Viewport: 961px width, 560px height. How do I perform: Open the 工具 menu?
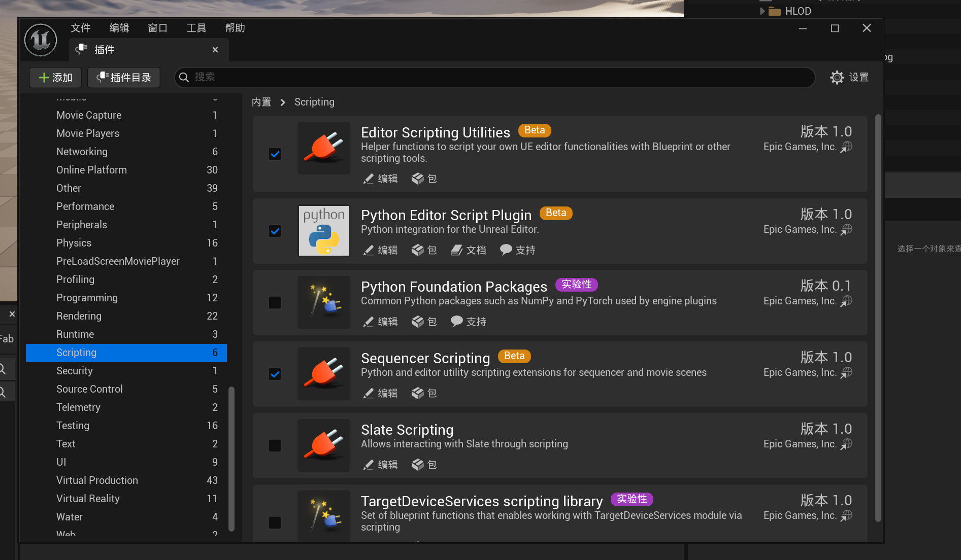point(196,28)
